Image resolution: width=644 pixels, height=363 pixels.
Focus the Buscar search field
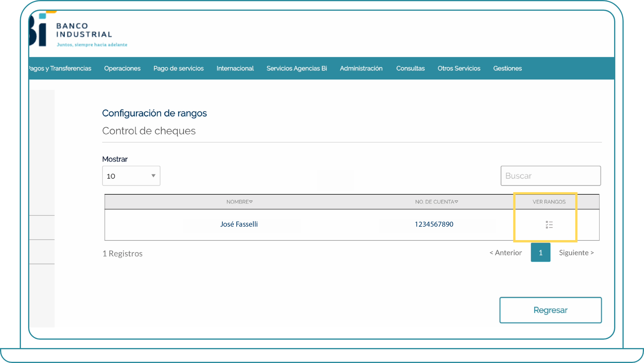coord(551,176)
